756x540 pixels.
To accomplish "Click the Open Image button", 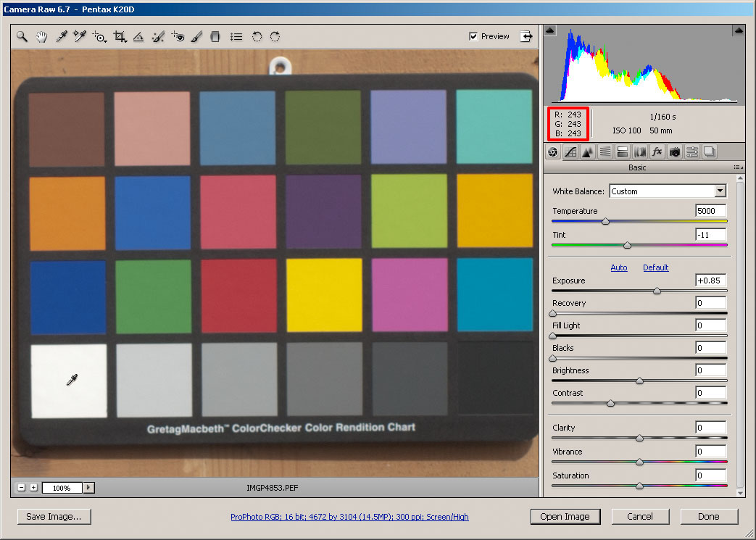I will tap(565, 516).
